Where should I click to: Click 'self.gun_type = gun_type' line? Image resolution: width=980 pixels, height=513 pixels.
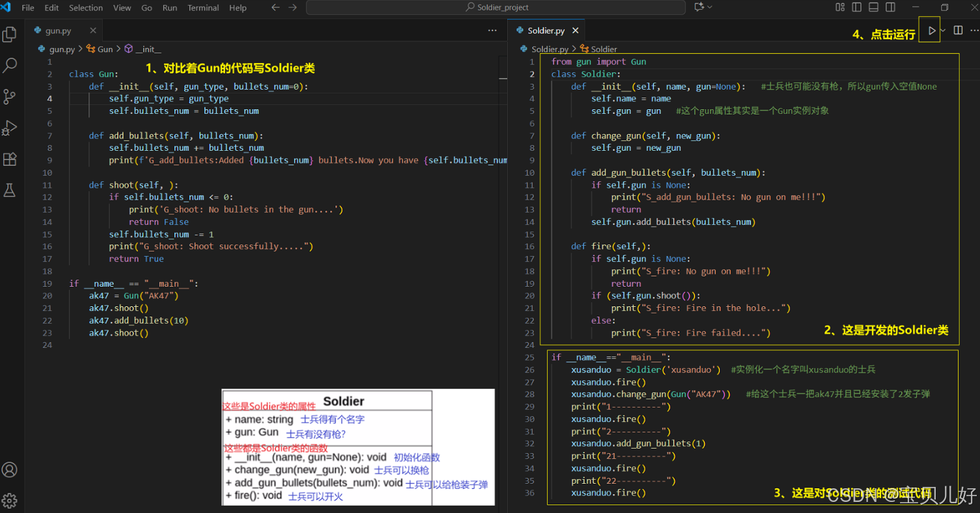pyautogui.click(x=169, y=99)
